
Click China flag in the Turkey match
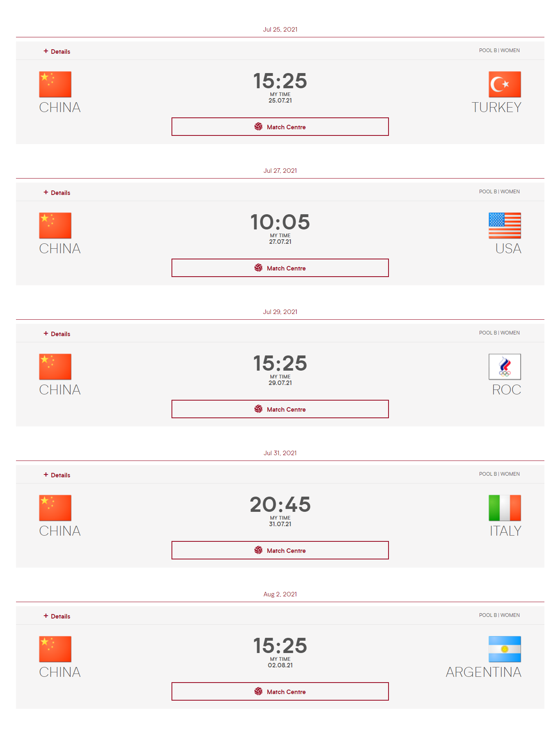pyautogui.click(x=55, y=85)
